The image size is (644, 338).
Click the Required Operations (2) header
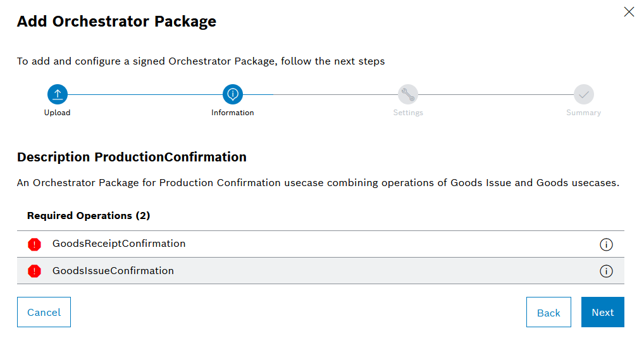89,216
